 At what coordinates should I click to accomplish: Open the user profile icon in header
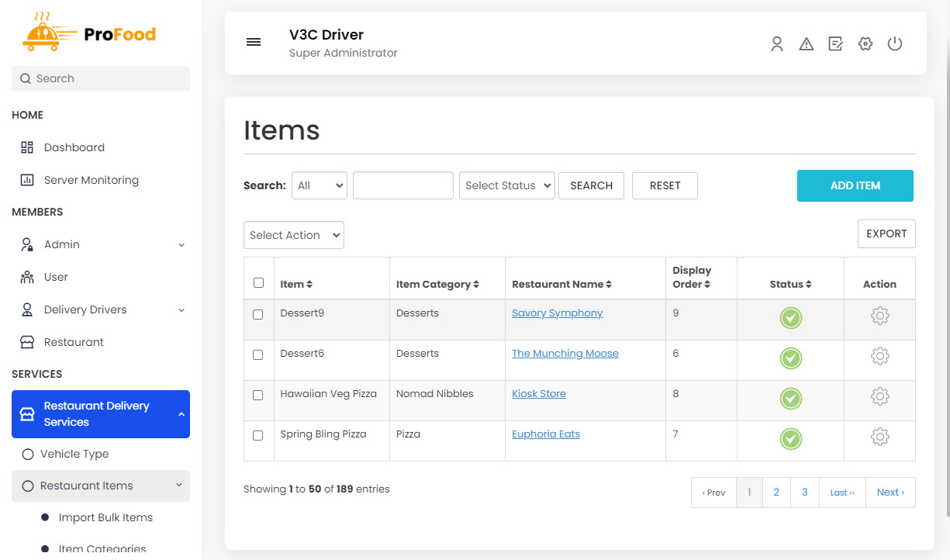click(x=776, y=44)
